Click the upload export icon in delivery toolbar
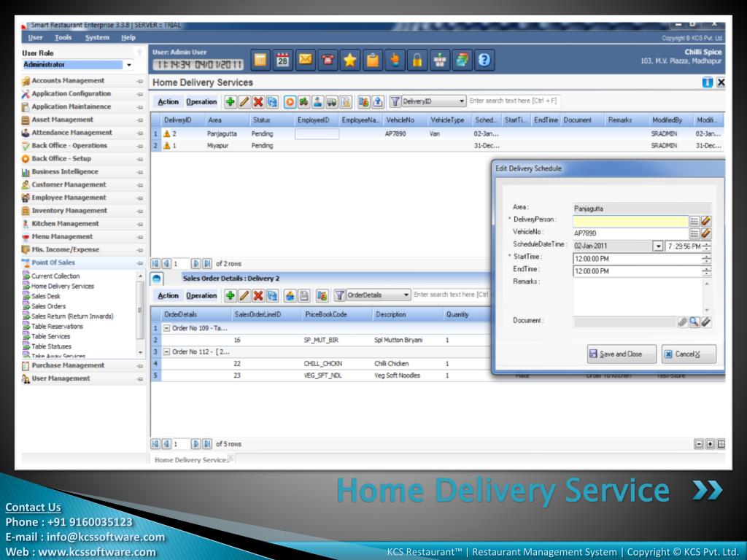The image size is (747, 560). coord(378,101)
